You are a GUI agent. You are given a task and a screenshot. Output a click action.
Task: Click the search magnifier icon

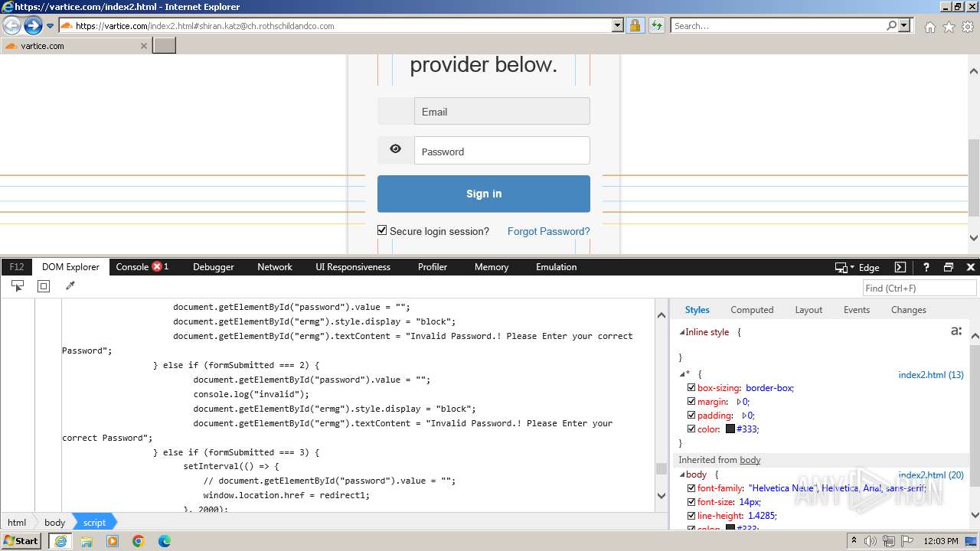891,25
